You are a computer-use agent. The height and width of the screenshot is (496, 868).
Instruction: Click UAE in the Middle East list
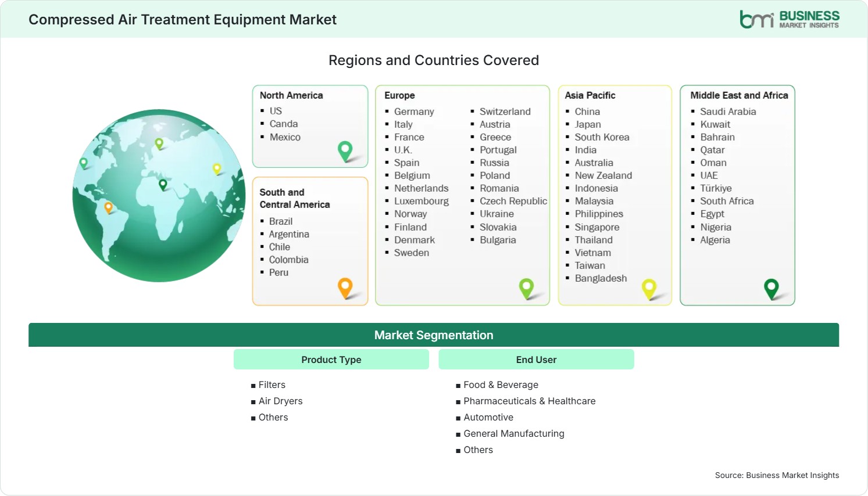pos(709,175)
